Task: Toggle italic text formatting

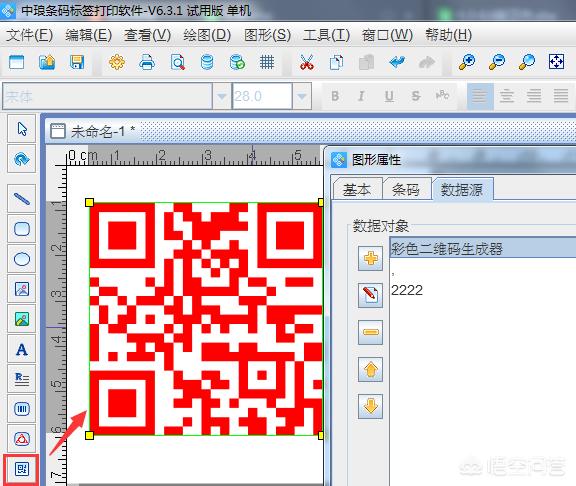Action: coord(361,96)
